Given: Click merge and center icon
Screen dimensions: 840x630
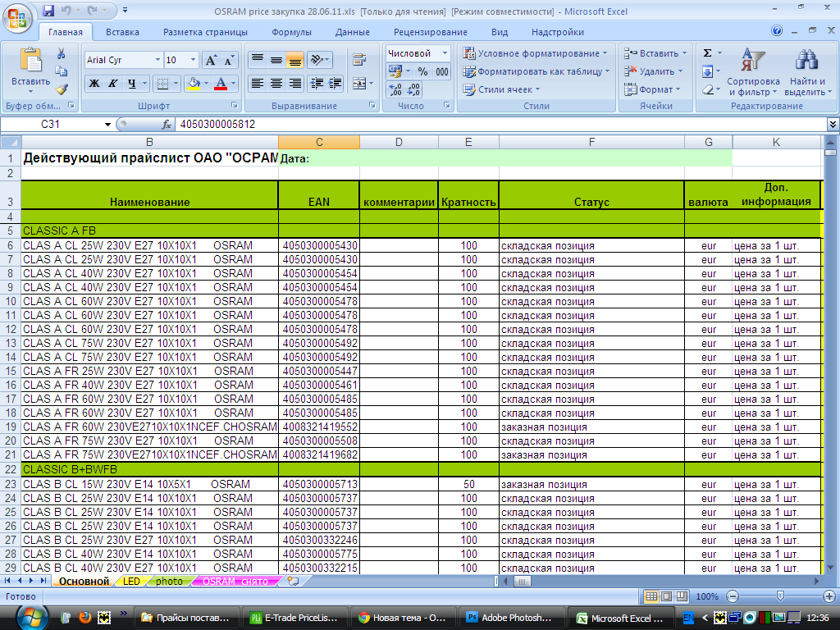Looking at the screenshot, I should click(x=359, y=84).
